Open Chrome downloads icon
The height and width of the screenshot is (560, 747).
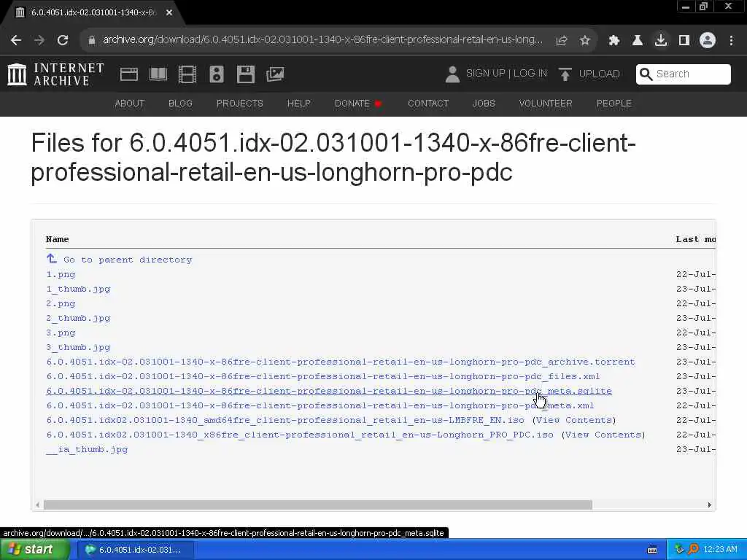click(x=661, y=40)
